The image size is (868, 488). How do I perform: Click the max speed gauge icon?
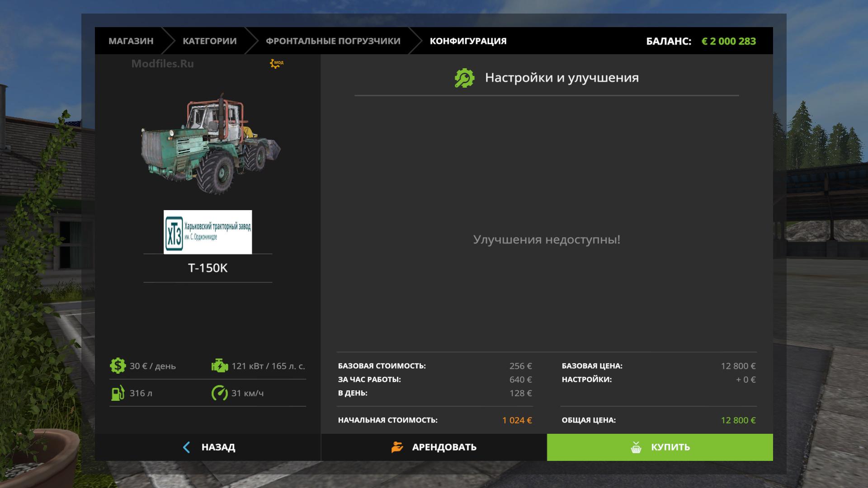point(220,393)
